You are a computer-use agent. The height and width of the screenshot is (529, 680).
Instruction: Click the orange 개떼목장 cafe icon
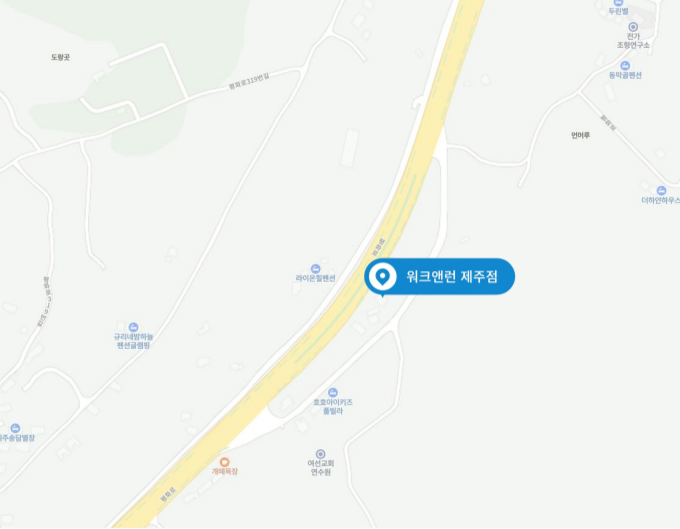pyautogui.click(x=224, y=462)
